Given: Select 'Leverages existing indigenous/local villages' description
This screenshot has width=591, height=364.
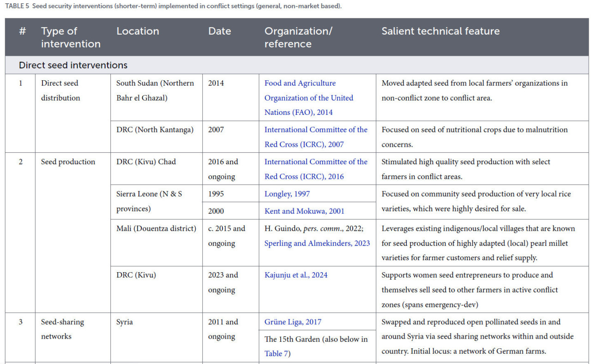Looking at the screenshot, I should [x=478, y=243].
